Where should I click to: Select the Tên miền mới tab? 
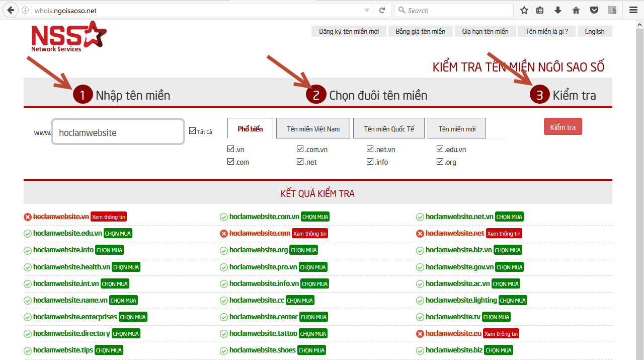point(456,128)
